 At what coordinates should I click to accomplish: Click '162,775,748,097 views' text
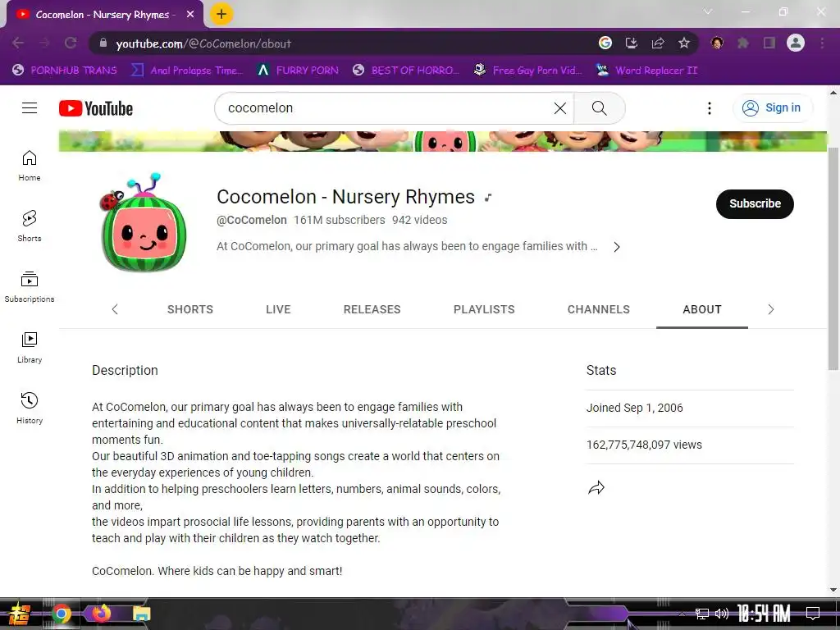coord(644,445)
